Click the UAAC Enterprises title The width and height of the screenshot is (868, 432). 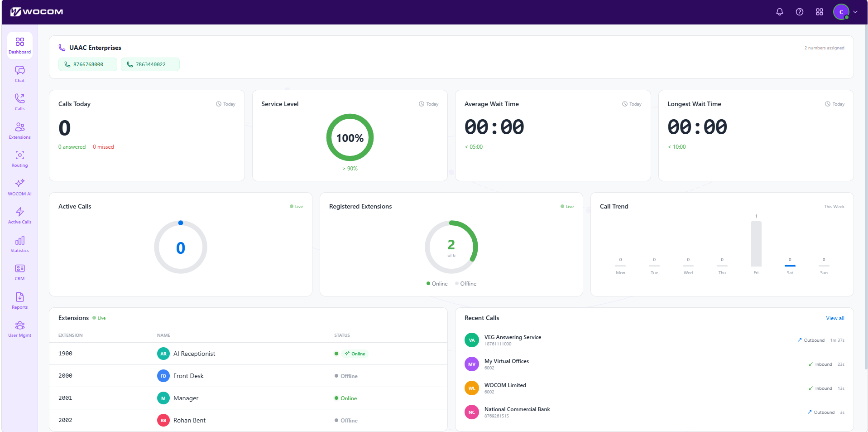[95, 48]
